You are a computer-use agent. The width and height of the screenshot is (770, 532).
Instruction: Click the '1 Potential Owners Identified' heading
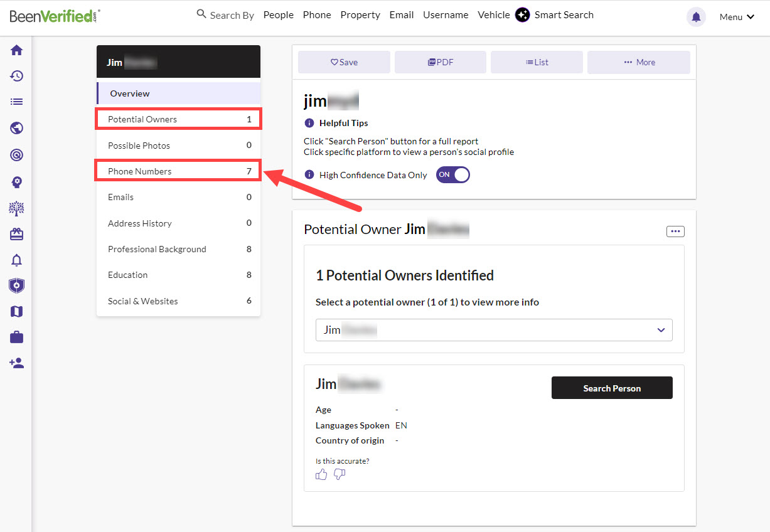[x=405, y=275]
